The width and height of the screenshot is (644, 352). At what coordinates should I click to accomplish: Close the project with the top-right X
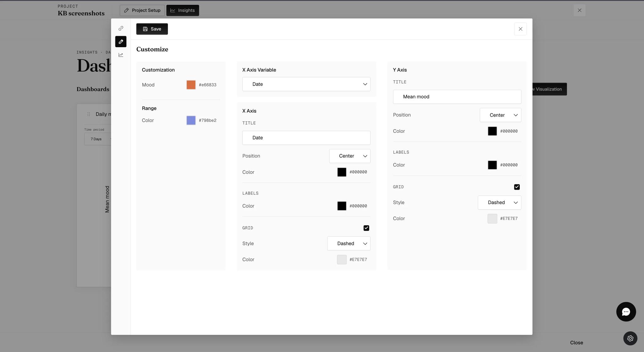pos(580,10)
